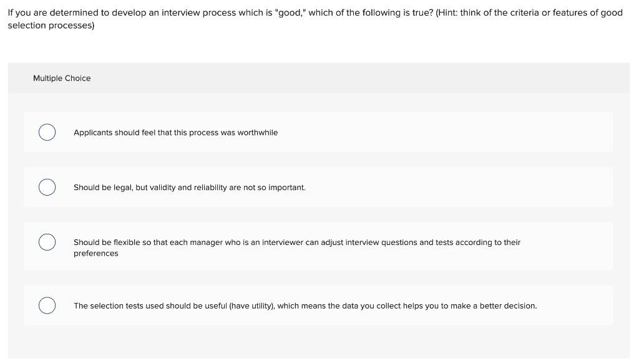Select the radio button beside 'Should be legal' option
The image size is (639, 364).
tap(47, 187)
